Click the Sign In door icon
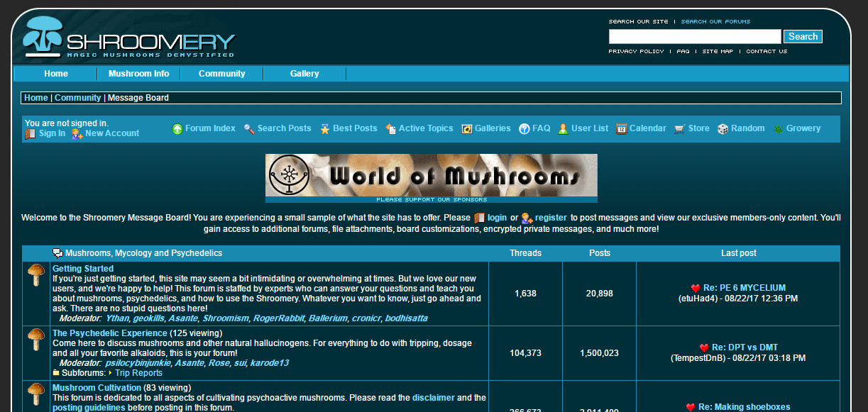The height and width of the screenshot is (412, 868). [30, 133]
